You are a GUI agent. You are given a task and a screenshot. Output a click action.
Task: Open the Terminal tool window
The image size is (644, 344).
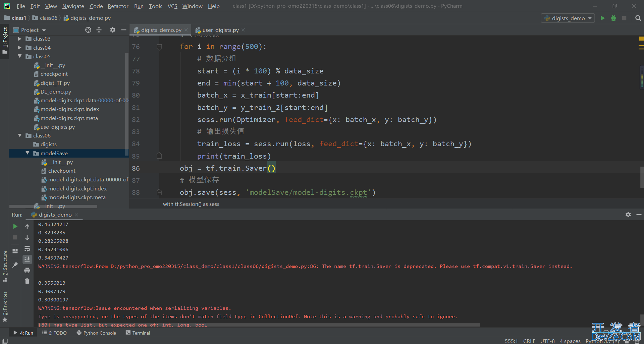138,333
